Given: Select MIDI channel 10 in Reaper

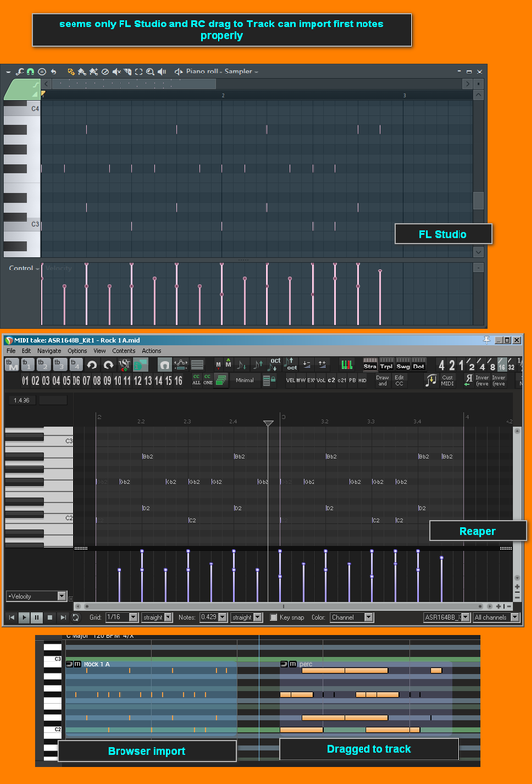Looking at the screenshot, I should (x=117, y=381).
